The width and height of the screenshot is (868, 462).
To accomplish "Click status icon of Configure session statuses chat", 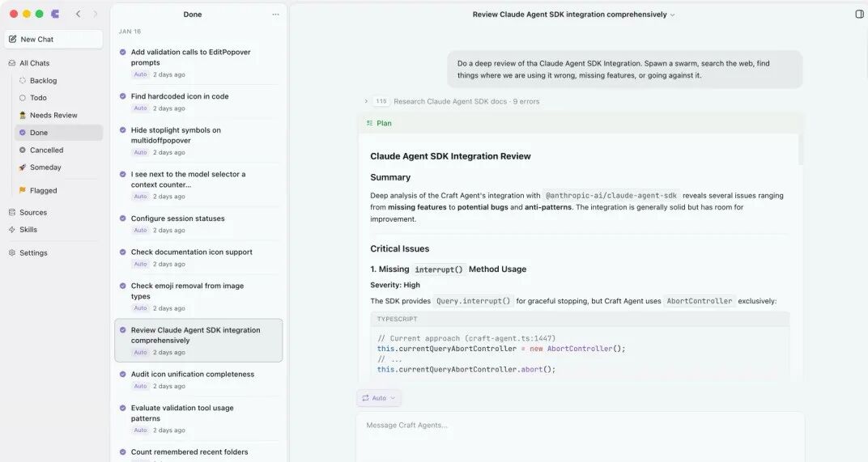I will pyautogui.click(x=123, y=218).
